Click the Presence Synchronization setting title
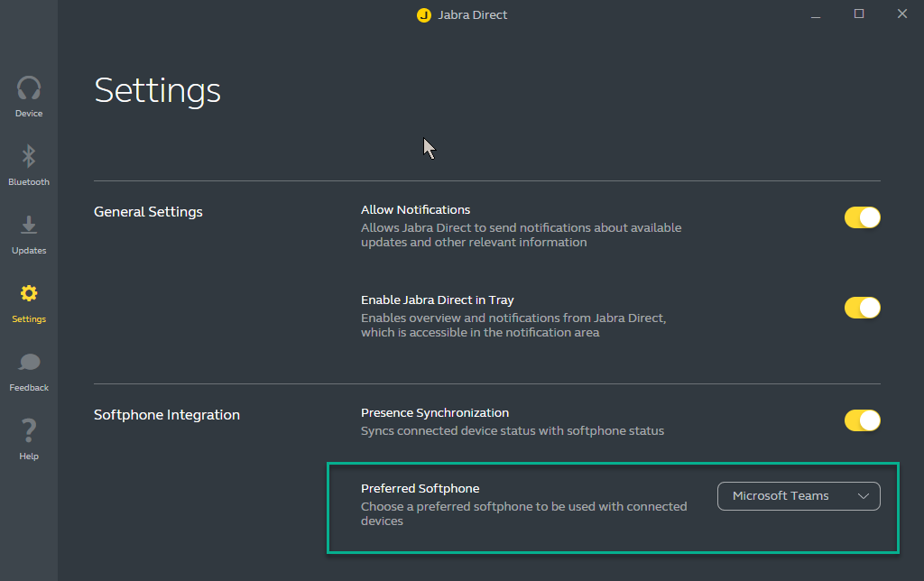The height and width of the screenshot is (581, 924). point(435,413)
